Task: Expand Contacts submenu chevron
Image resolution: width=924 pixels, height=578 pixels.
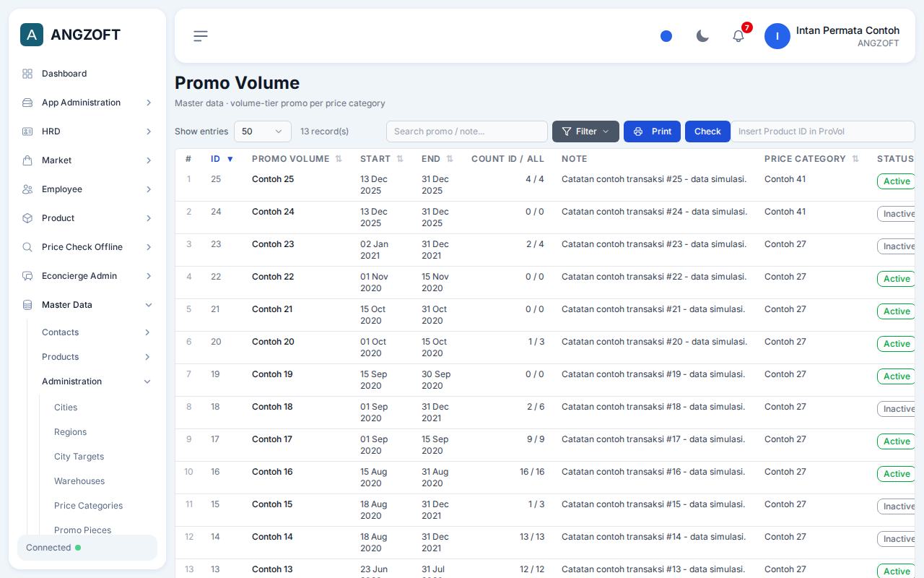Action: [147, 332]
